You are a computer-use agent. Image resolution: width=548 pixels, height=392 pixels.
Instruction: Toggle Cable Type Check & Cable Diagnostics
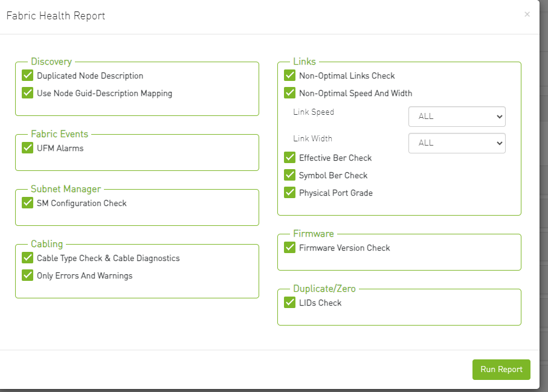[x=27, y=258]
